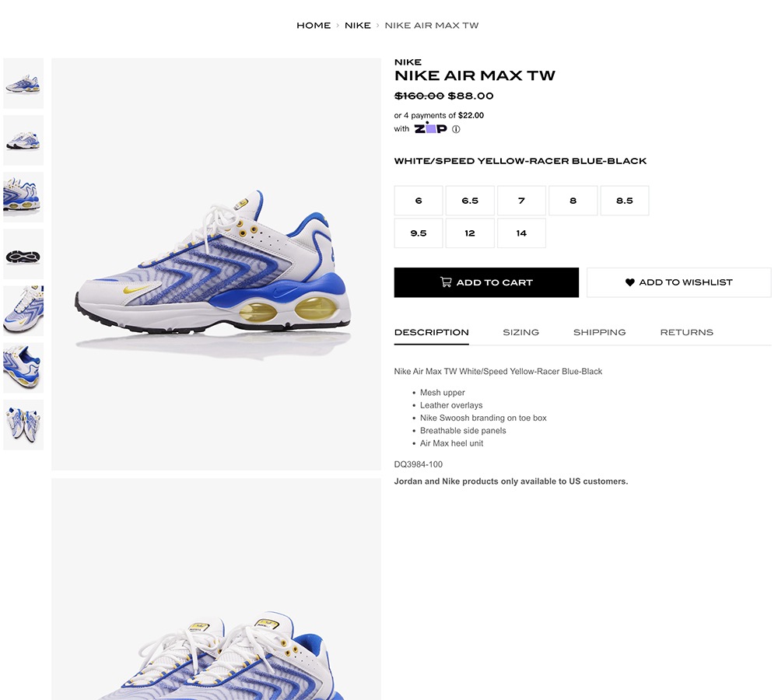Switch to the Sizing tab
Image resolution: width=778 pixels, height=700 pixels.
coord(521,332)
